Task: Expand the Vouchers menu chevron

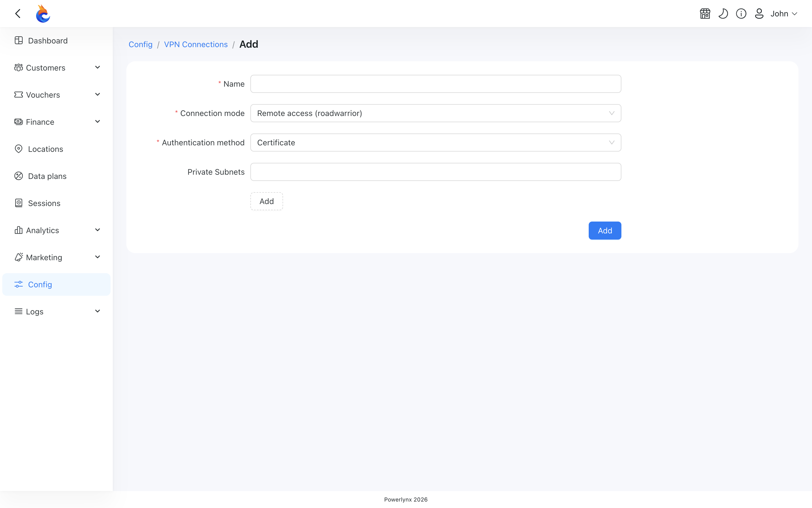Action: pos(98,95)
